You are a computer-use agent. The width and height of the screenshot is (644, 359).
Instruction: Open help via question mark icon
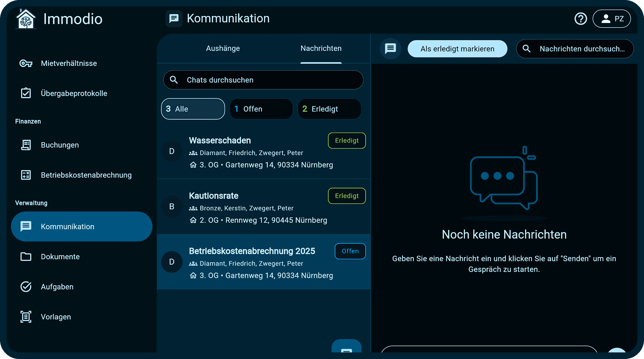tap(581, 18)
